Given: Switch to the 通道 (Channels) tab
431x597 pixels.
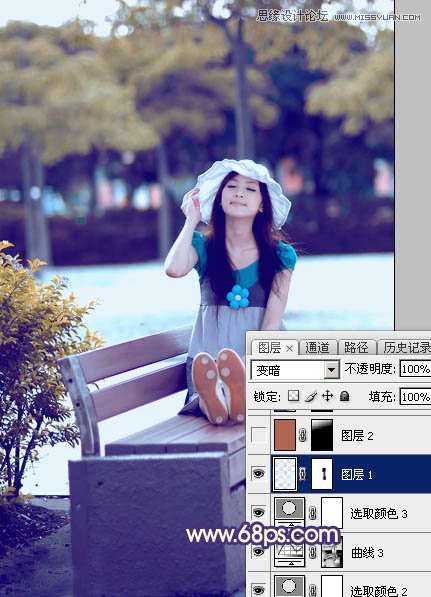Looking at the screenshot, I should [317, 347].
